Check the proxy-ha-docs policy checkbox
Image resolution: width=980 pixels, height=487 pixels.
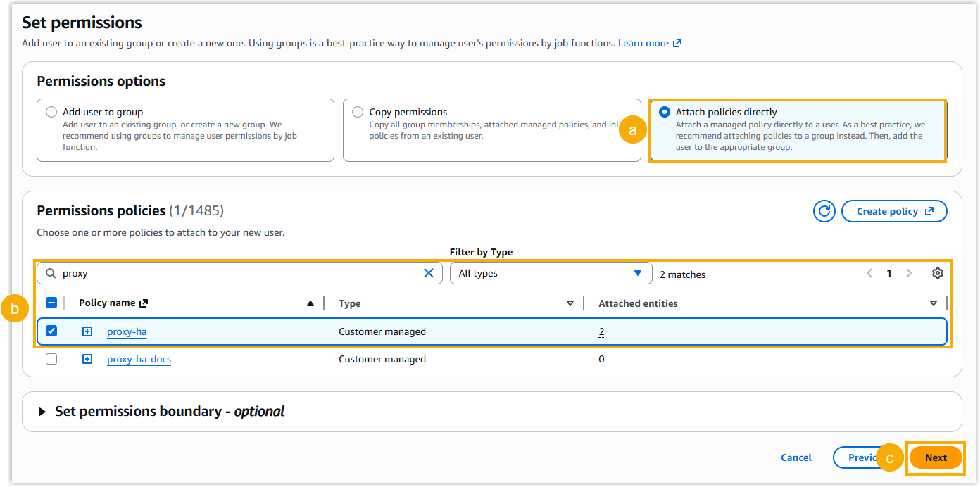click(51, 359)
